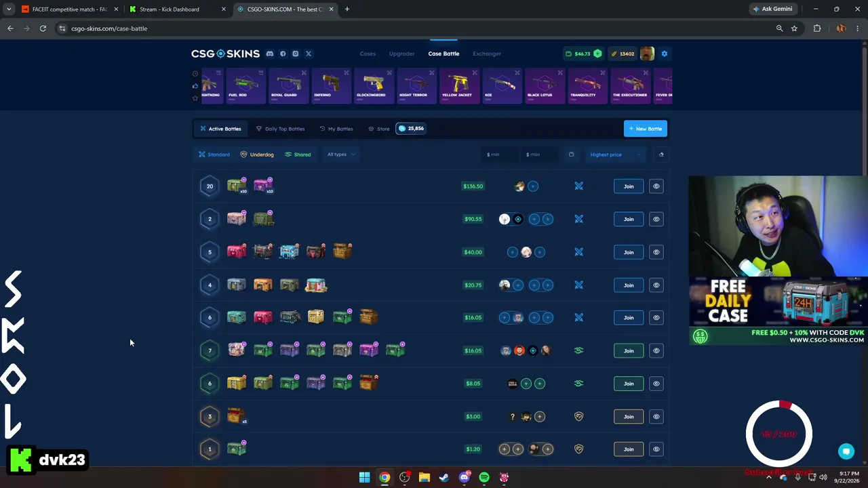Open the Discord icon link
This screenshot has width=868, height=488.
[x=270, y=54]
